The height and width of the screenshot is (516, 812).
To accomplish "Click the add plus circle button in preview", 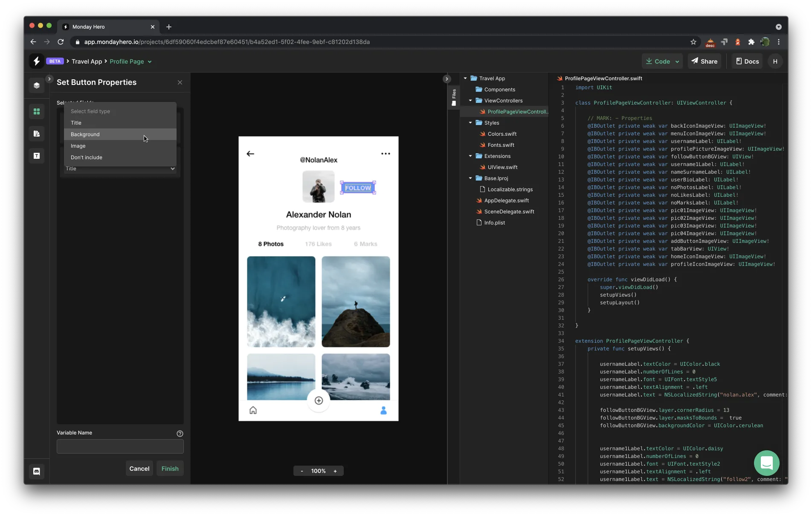I will [319, 400].
